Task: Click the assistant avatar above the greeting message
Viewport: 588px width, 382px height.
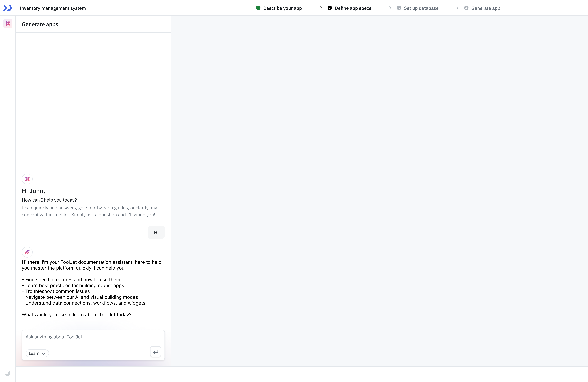Action: pyautogui.click(x=27, y=179)
